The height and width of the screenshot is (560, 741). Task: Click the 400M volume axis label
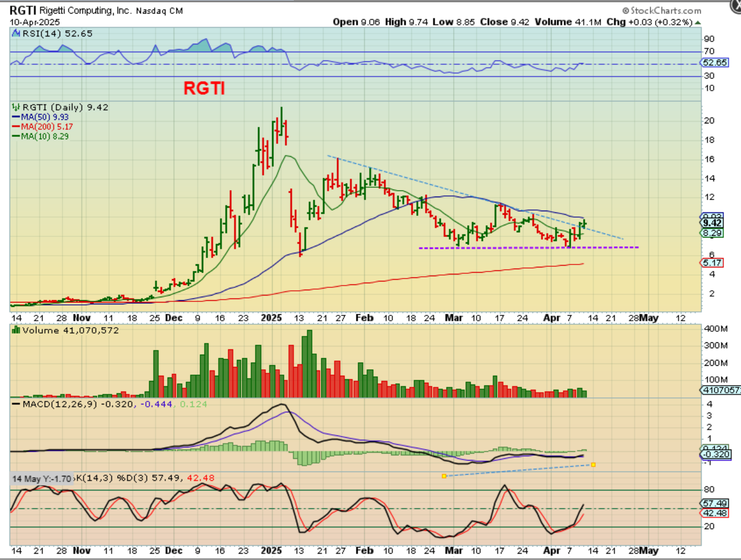click(716, 329)
